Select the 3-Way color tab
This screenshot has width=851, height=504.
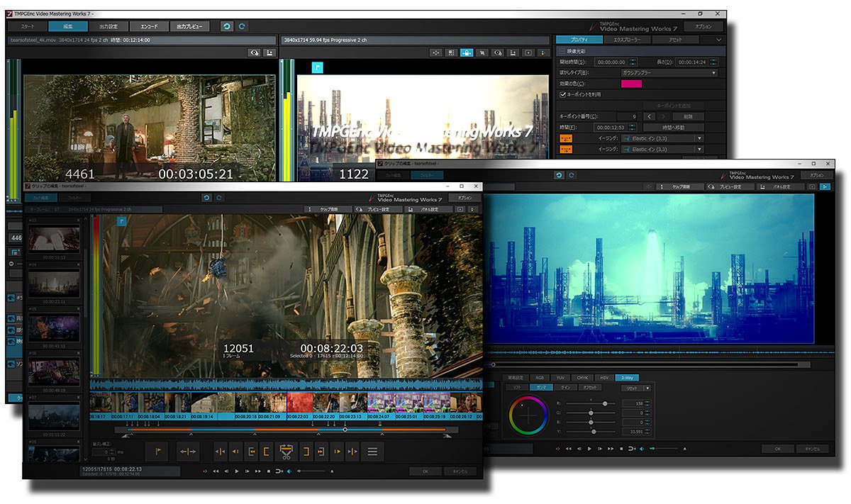tap(627, 377)
